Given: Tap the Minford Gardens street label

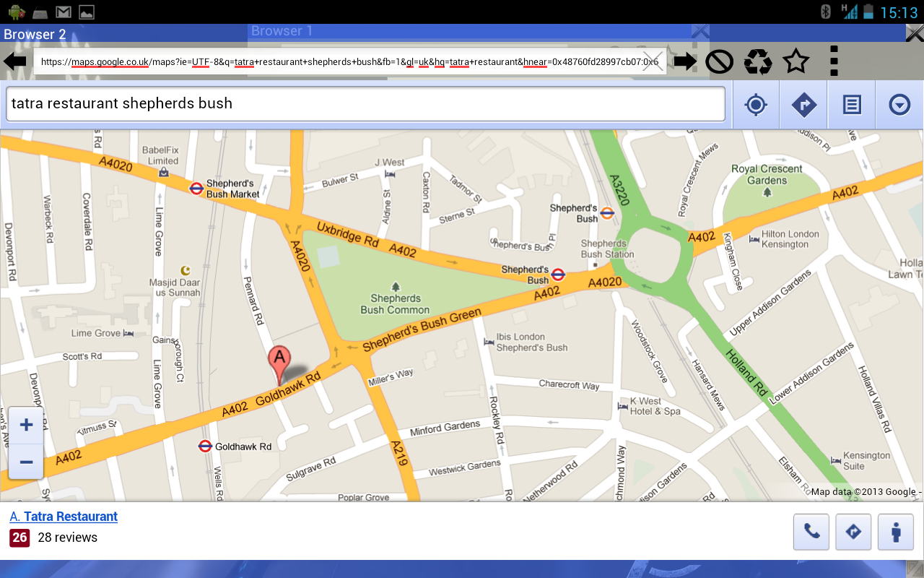Looking at the screenshot, I should [x=445, y=428].
